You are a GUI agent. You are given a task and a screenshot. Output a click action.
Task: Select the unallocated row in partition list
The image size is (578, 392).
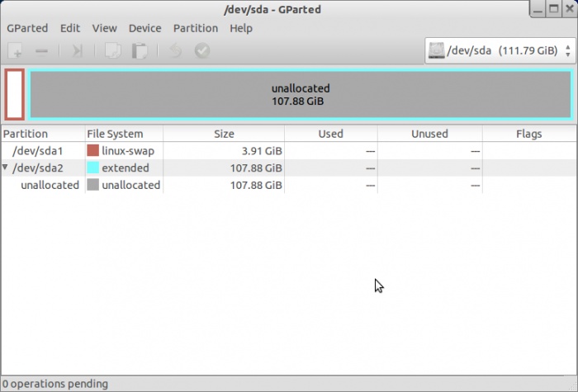[289, 185]
